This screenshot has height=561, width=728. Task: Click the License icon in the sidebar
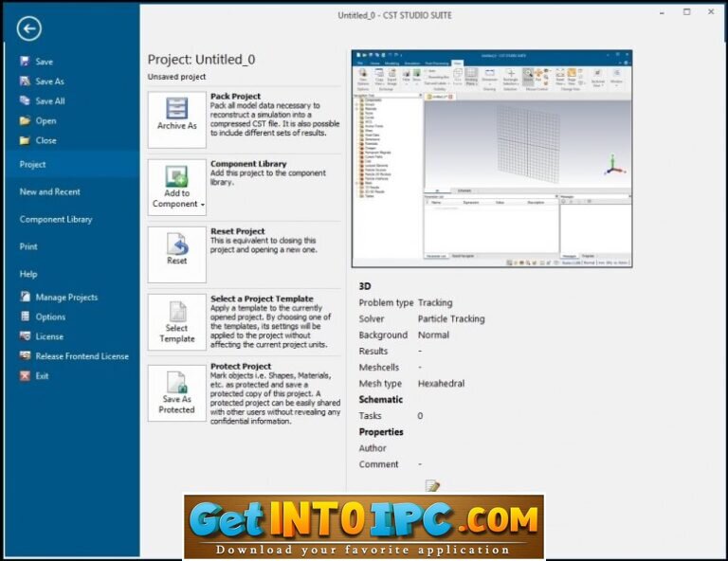[x=25, y=336]
